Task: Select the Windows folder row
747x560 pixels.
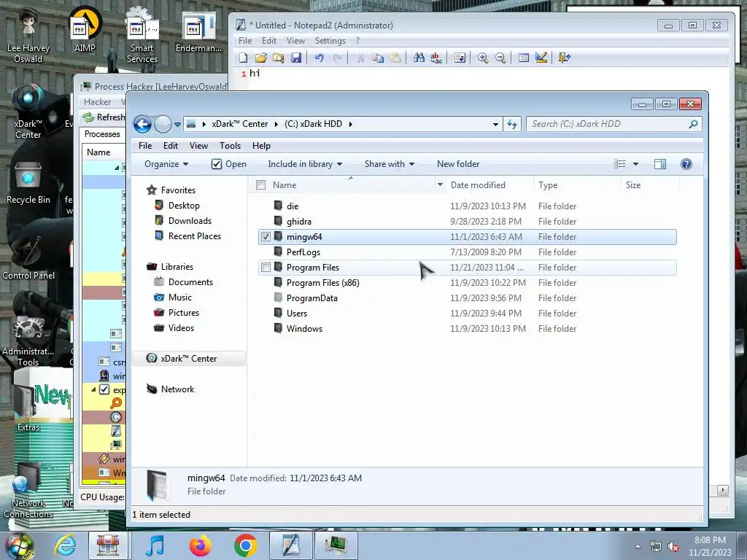Action: point(467,329)
